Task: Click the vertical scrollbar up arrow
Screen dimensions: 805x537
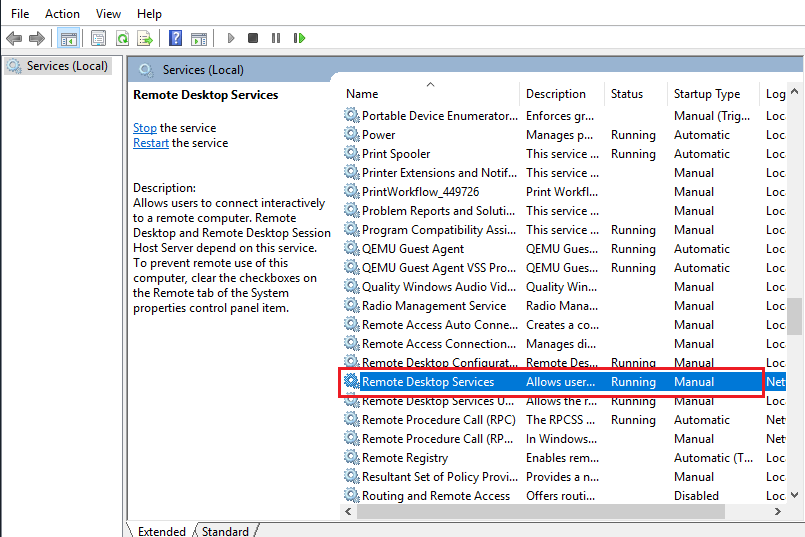Action: click(794, 91)
